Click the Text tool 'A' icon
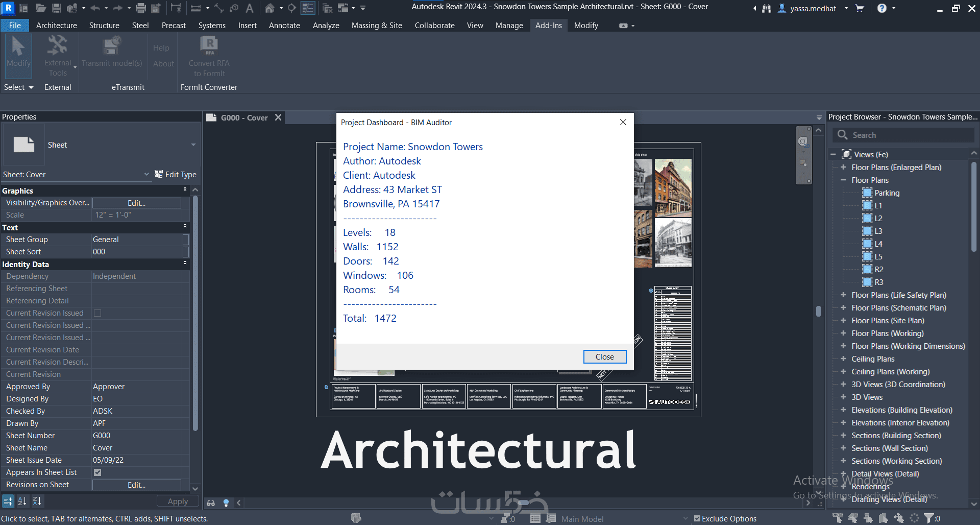 (250, 8)
